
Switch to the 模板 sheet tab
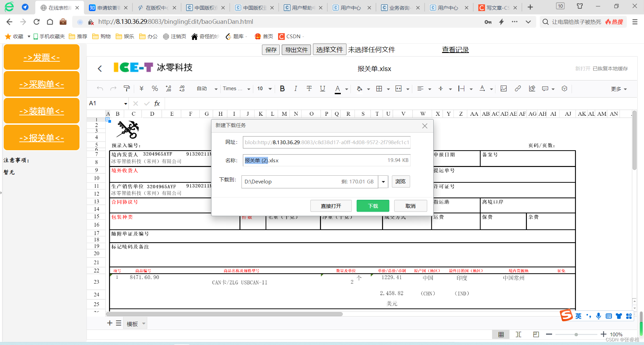click(132, 324)
